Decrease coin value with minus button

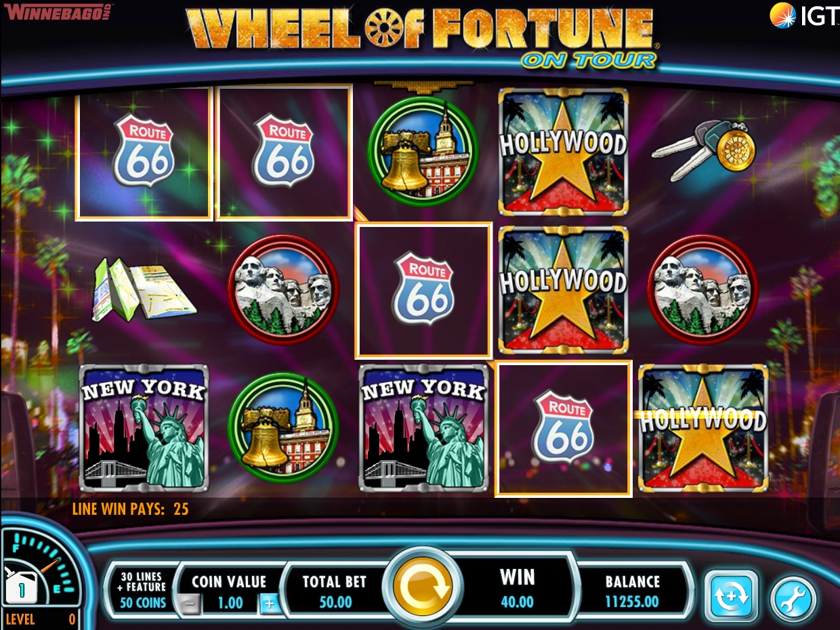point(191,603)
